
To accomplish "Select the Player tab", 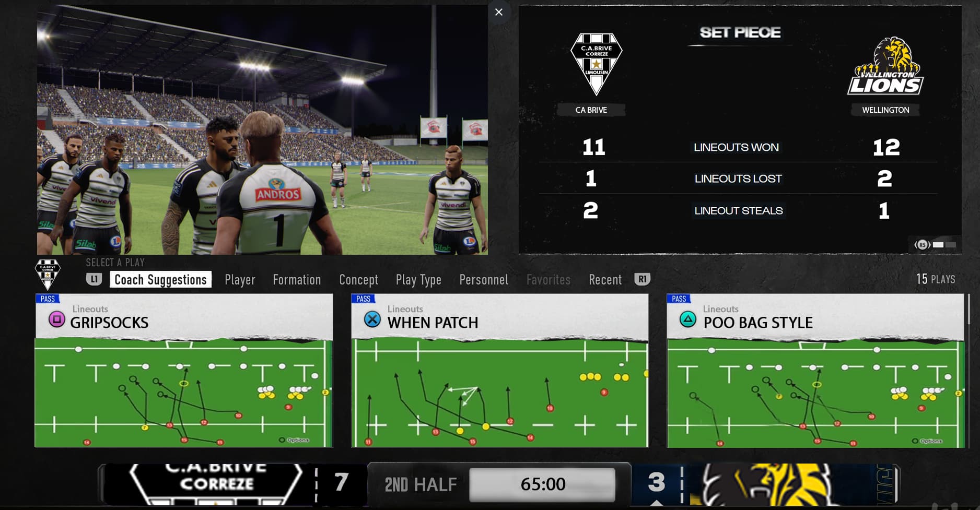I will click(240, 280).
